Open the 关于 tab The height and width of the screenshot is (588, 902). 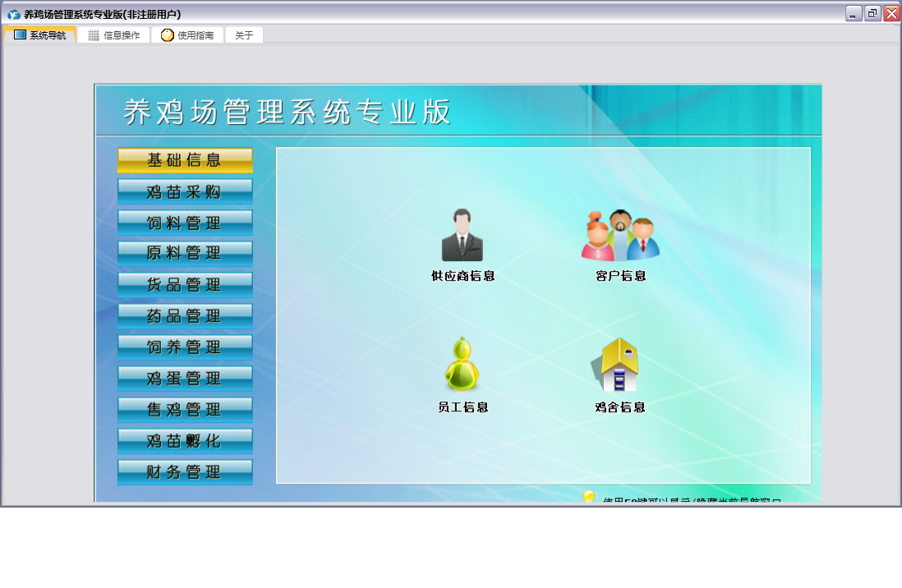(x=244, y=35)
